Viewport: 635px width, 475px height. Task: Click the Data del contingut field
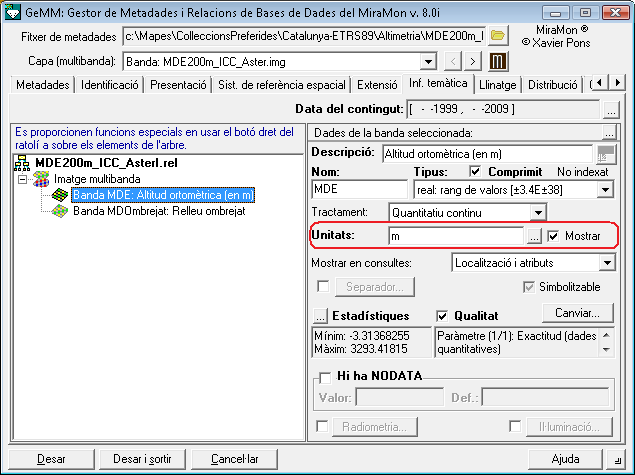pyautogui.click(x=503, y=109)
